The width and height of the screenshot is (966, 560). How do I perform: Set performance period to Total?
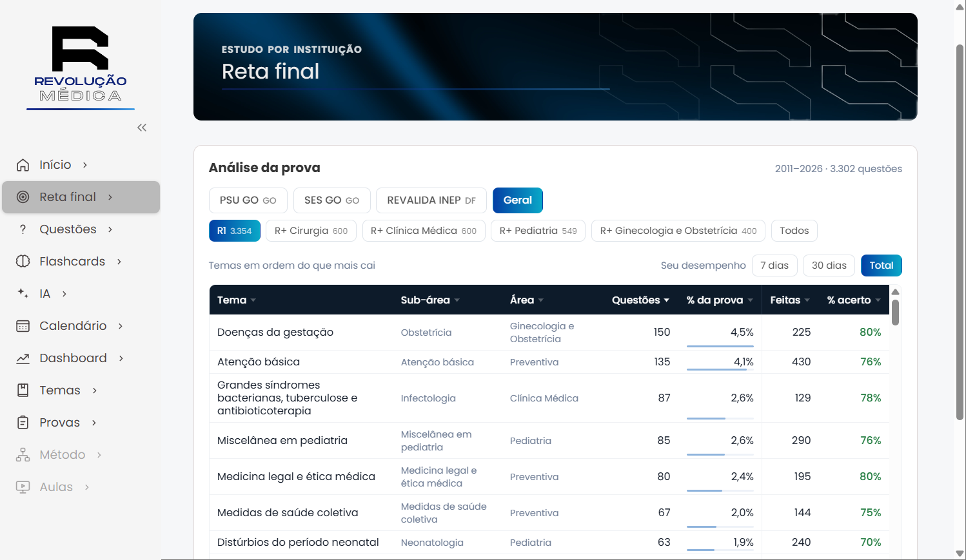(x=882, y=266)
